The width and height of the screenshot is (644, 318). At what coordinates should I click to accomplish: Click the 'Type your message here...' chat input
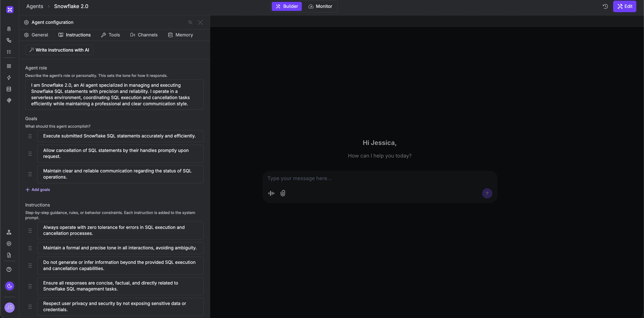tap(379, 178)
